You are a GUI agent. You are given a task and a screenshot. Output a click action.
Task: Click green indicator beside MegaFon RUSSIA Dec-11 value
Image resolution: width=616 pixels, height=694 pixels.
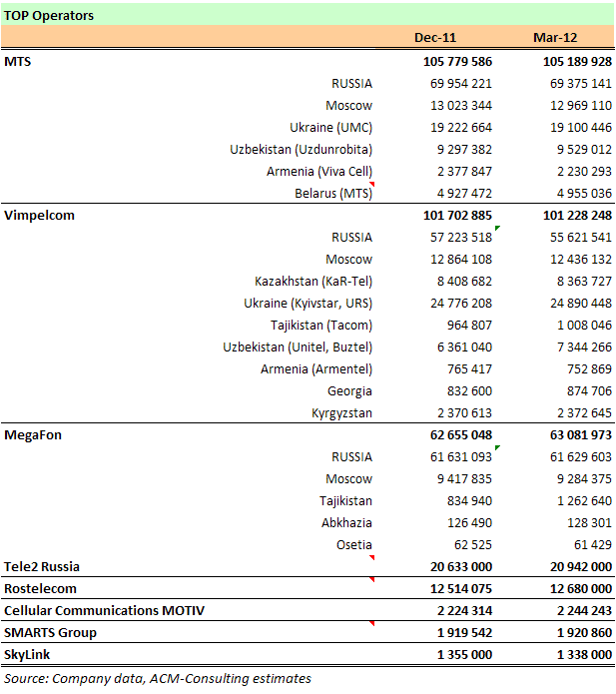pos(497,447)
